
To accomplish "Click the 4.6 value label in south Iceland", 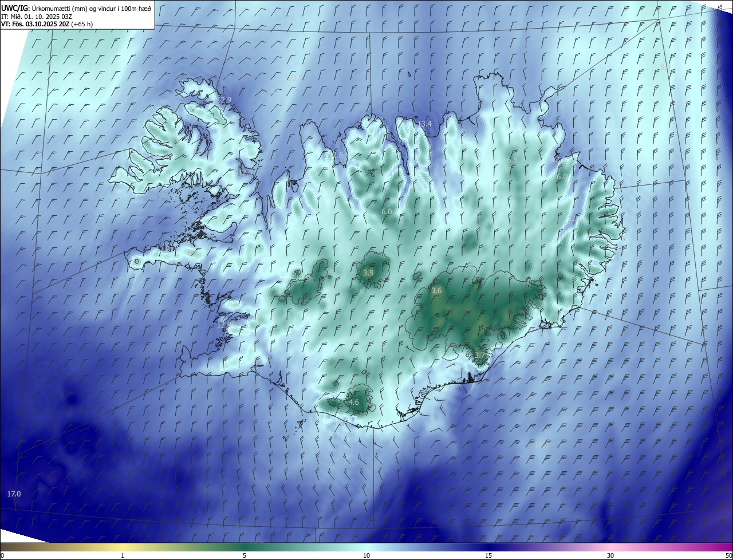I will click(x=354, y=403).
